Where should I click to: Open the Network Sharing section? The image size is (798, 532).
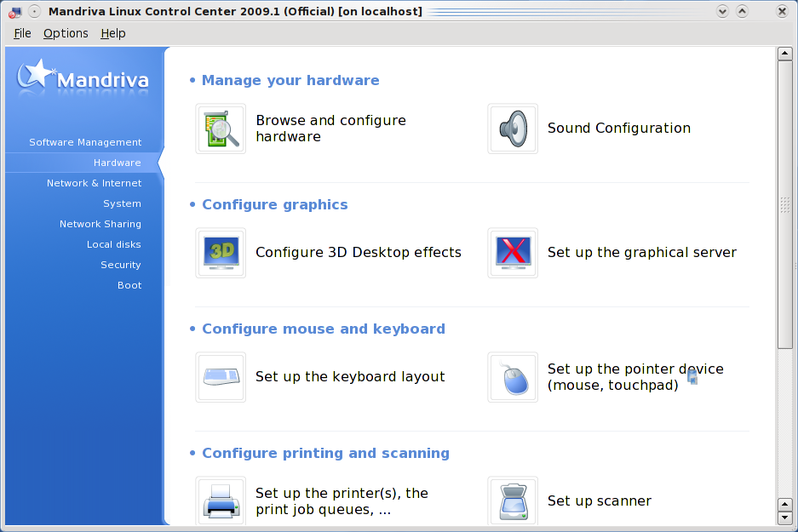[100, 224]
